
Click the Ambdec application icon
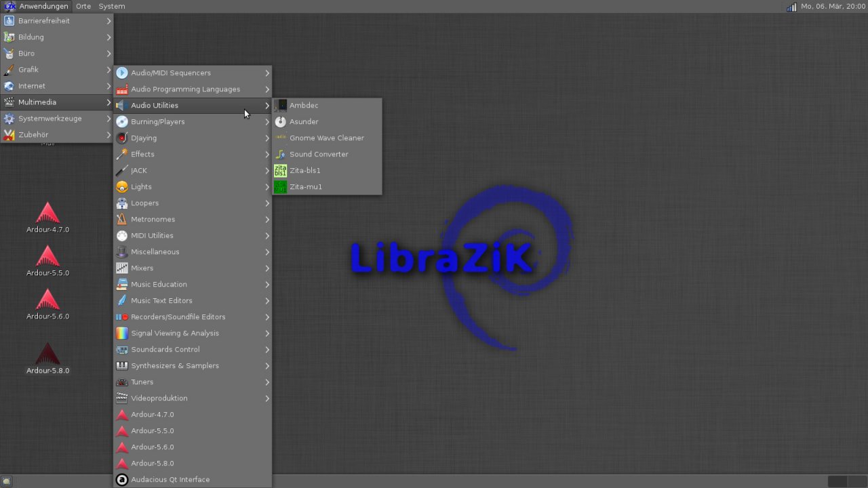pos(280,106)
